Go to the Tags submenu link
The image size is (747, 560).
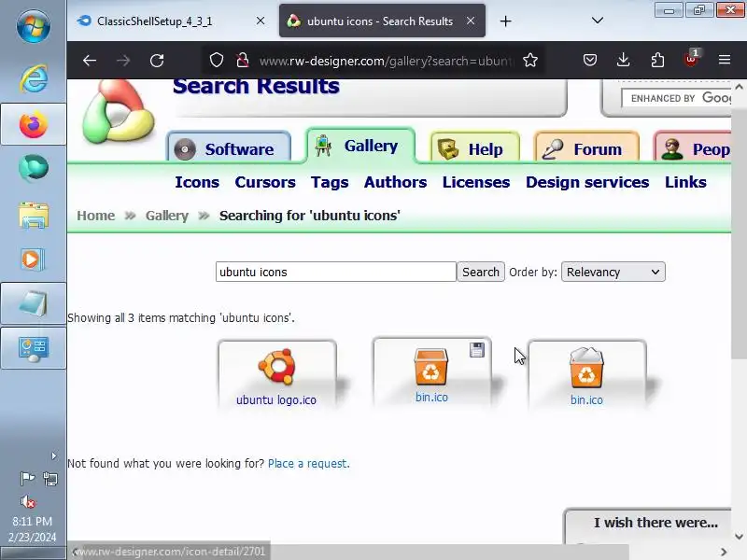pos(330,182)
